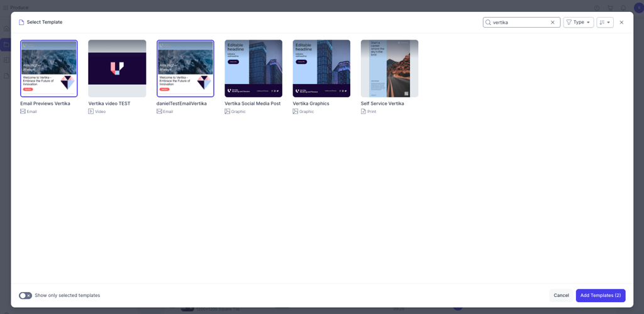The image size is (644, 314).
Task: Click the search magnifier icon
Action: pos(488,23)
